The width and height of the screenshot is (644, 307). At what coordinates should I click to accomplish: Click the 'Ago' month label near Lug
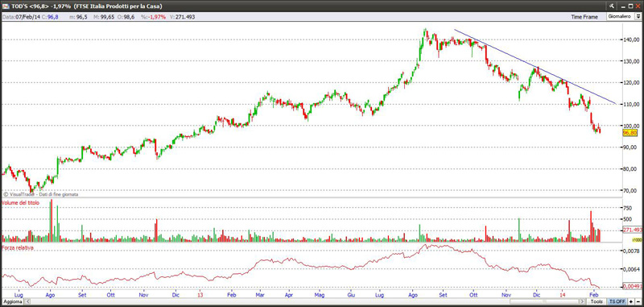tap(50, 295)
